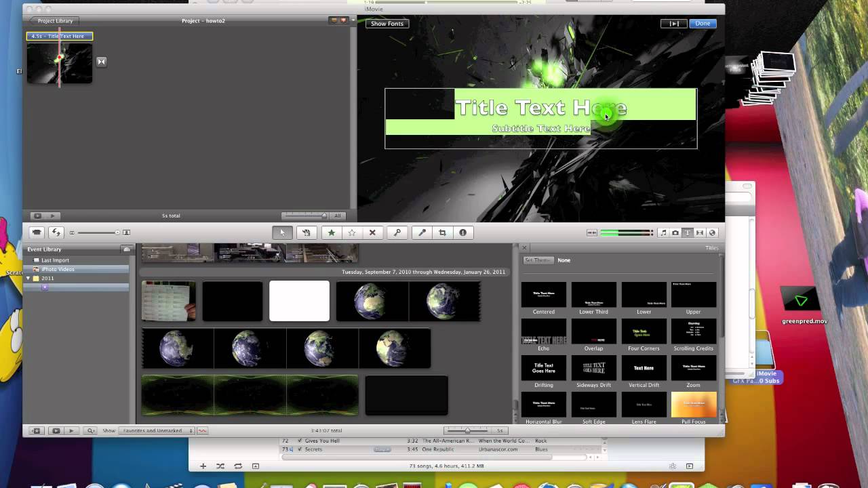Open the Crop and Rotate tool
The width and height of the screenshot is (868, 488).
tap(442, 232)
